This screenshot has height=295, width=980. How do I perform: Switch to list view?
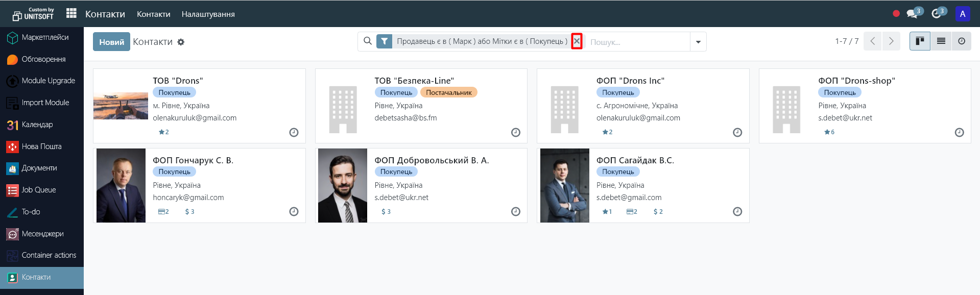click(941, 41)
